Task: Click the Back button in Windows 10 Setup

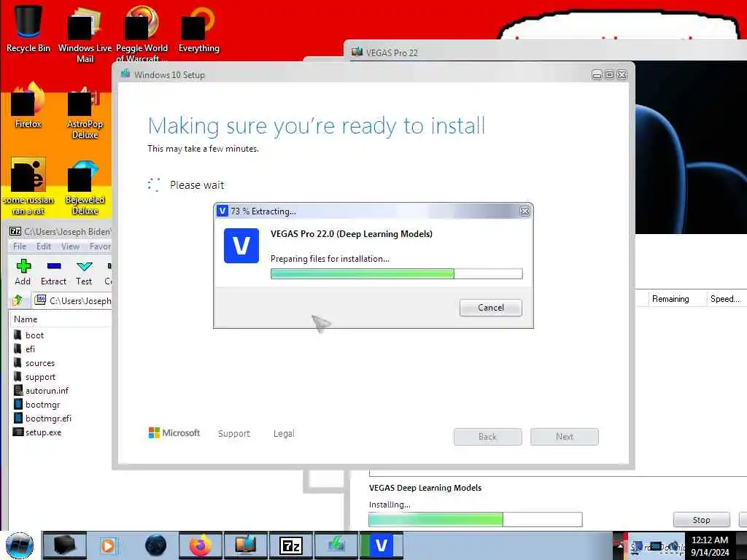Action: tap(487, 437)
